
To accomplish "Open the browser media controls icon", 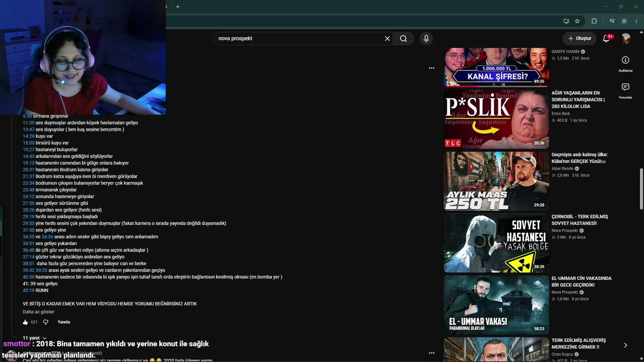I will coord(612,21).
